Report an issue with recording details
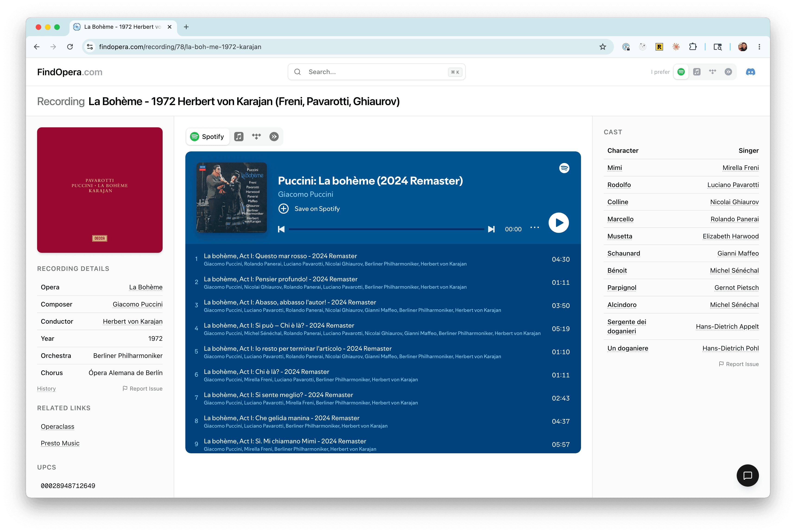The image size is (796, 532). (x=142, y=389)
